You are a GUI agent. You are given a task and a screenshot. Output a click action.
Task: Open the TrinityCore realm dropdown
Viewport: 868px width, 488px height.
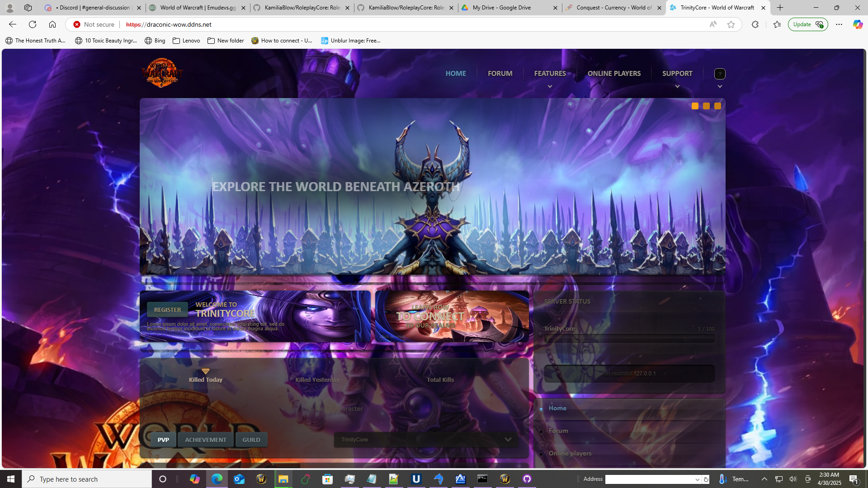[426, 440]
